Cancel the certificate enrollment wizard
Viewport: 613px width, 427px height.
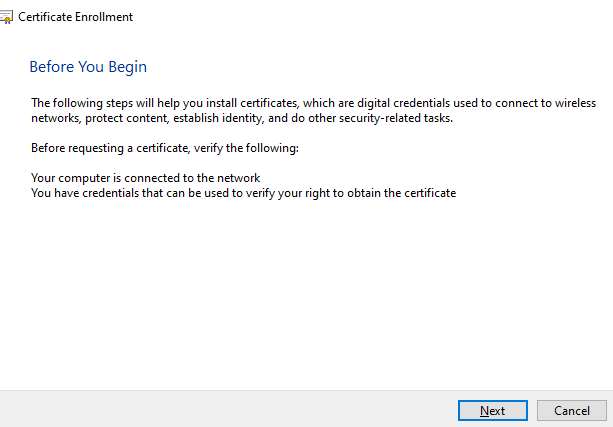[x=571, y=410]
